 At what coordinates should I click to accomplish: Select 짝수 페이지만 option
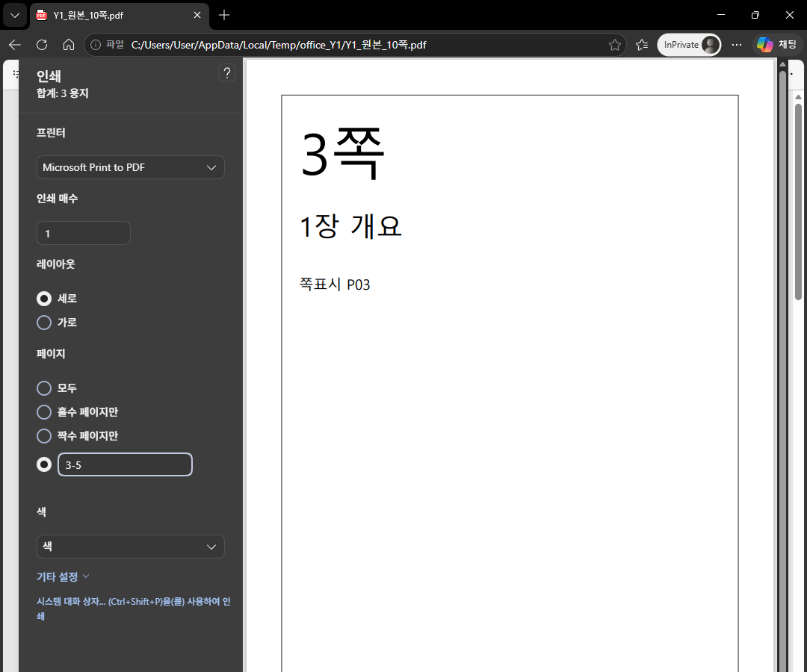point(44,436)
